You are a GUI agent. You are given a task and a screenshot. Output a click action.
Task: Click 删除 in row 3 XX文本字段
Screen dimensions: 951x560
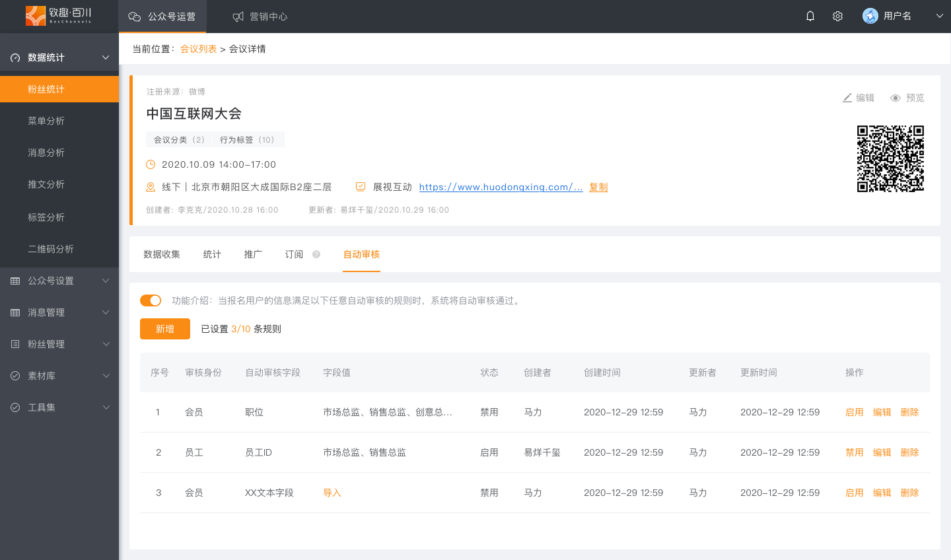[x=910, y=493]
